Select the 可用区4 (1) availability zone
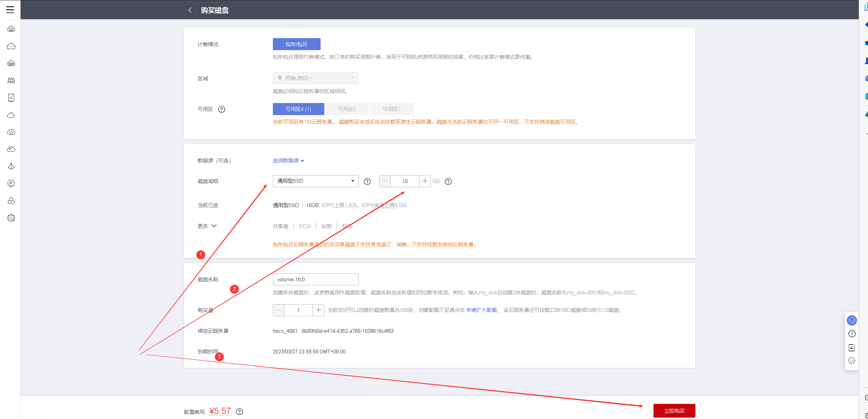The width and height of the screenshot is (868, 419). click(298, 109)
